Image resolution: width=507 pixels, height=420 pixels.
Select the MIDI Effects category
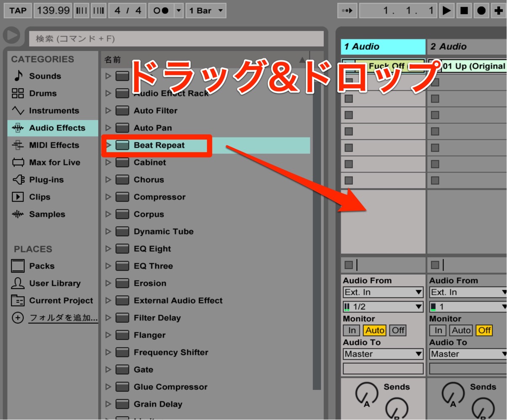(54, 145)
